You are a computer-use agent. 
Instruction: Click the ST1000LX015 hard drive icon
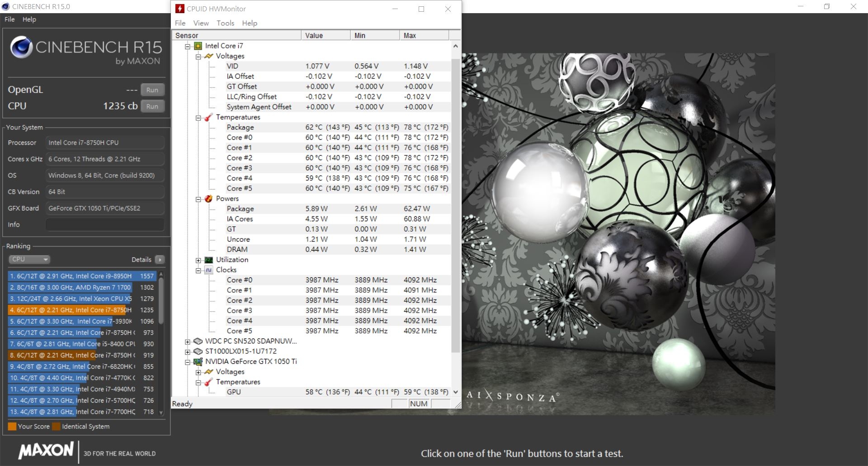coord(198,352)
